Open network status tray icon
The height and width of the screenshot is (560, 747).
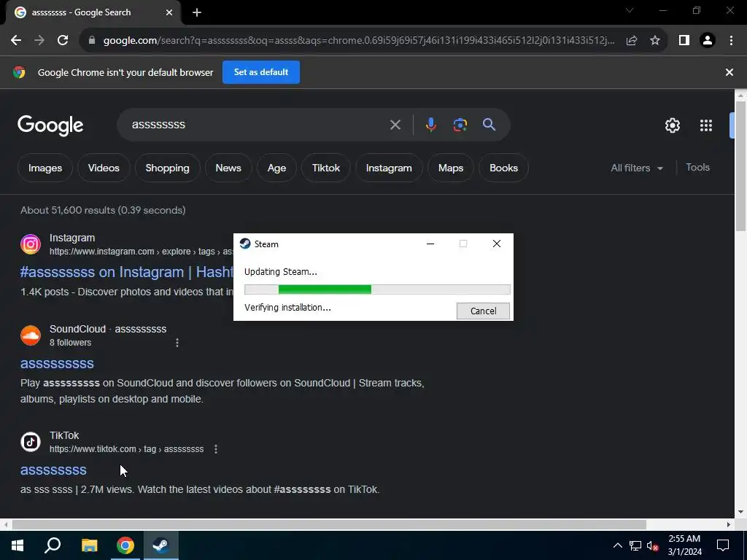pos(635,545)
